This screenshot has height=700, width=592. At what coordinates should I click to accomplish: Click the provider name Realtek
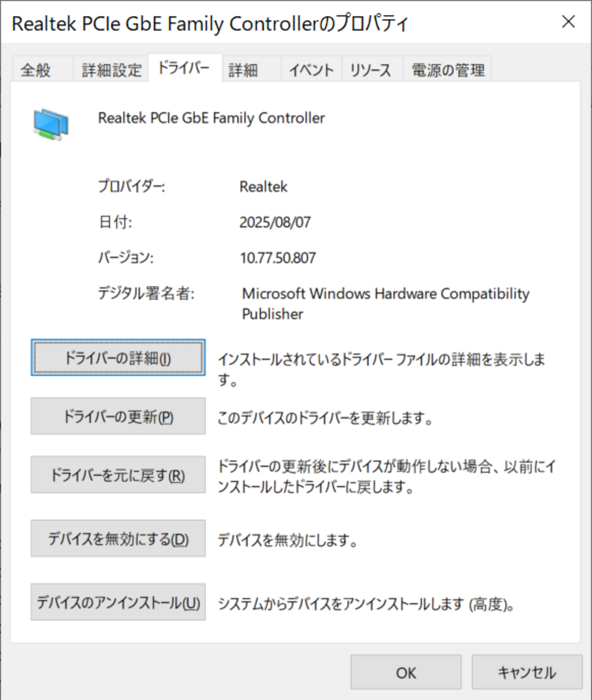pos(263,187)
